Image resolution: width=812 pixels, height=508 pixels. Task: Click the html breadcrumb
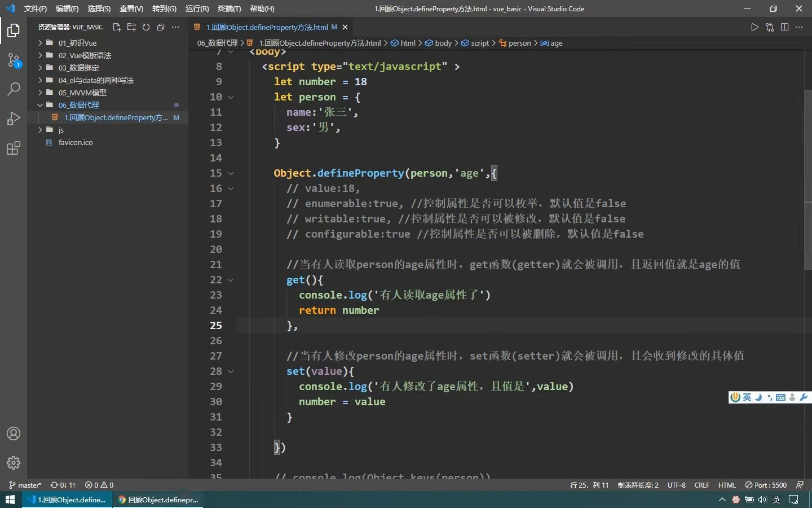click(403, 43)
